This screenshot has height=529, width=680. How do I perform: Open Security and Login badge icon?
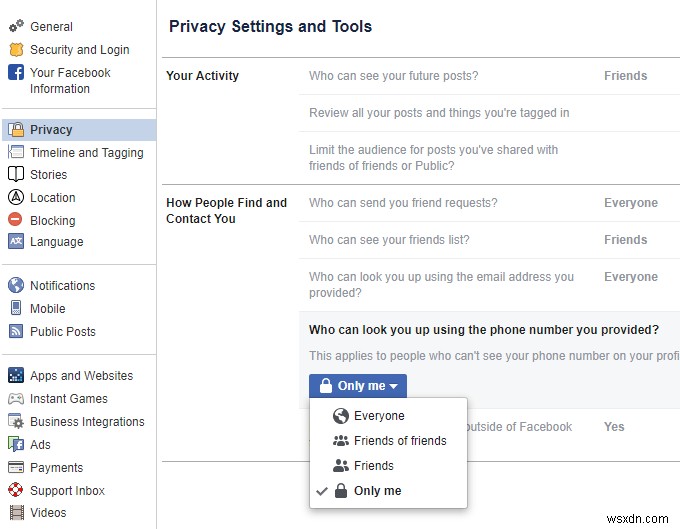point(16,49)
